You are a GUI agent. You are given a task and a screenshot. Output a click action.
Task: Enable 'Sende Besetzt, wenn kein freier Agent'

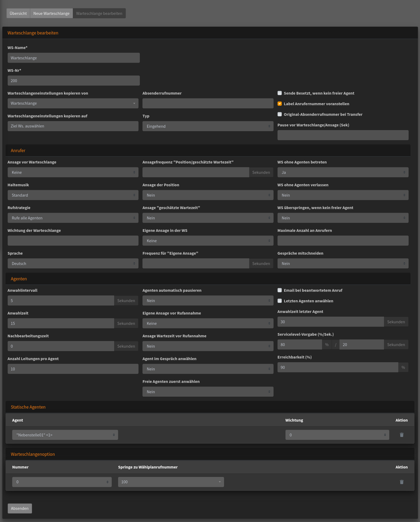point(280,93)
